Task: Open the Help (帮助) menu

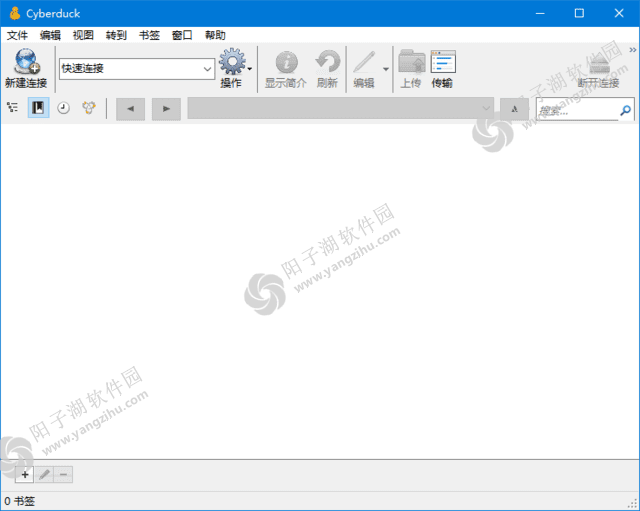Action: tap(215, 36)
